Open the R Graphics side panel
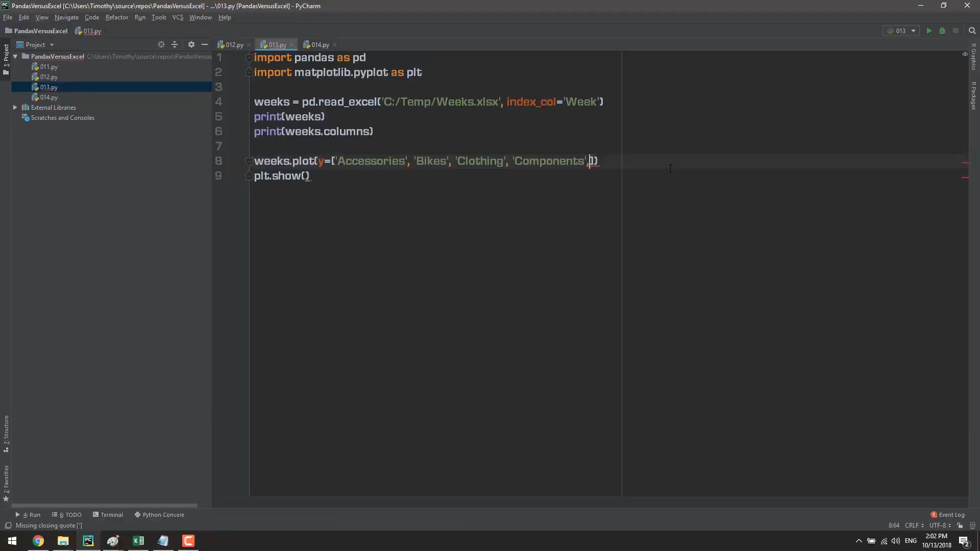Viewport: 980px width, 551px height. pyautogui.click(x=973, y=57)
